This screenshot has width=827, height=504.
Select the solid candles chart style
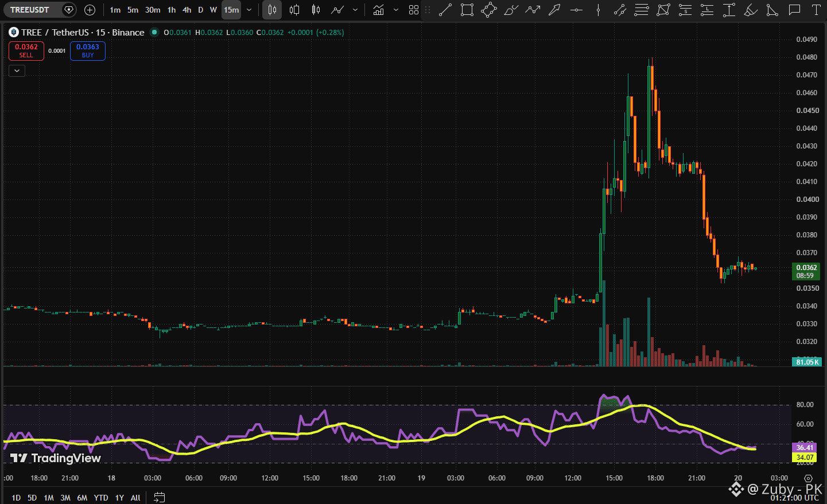pyautogui.click(x=316, y=10)
